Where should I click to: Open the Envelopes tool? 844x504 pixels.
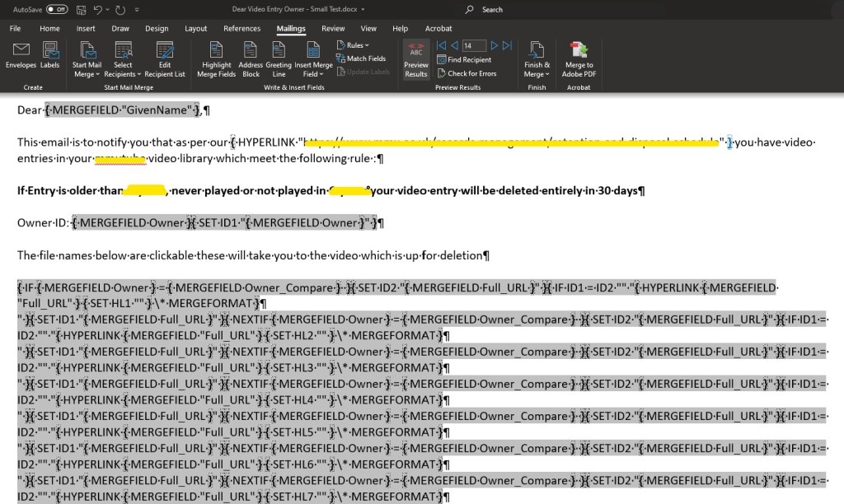click(21, 55)
